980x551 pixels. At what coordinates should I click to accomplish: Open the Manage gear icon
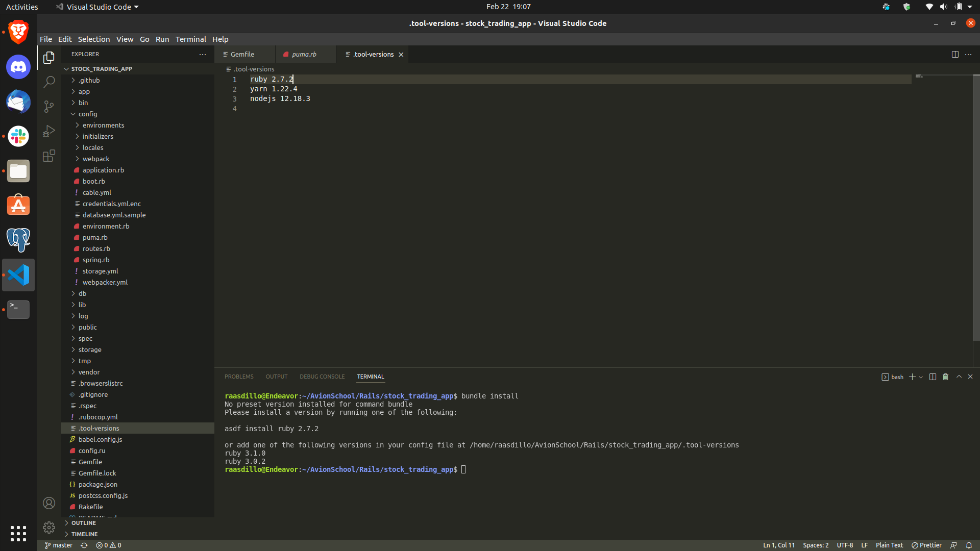[x=49, y=527]
